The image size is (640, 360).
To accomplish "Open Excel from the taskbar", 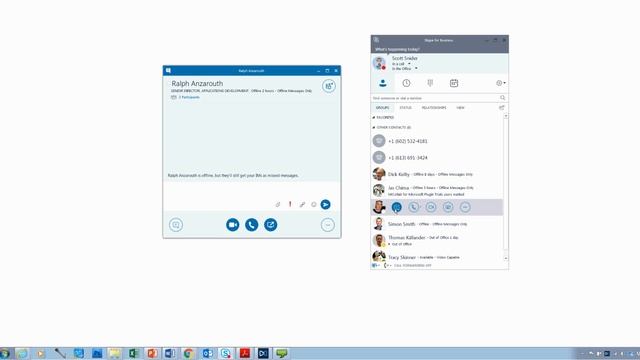I will (x=133, y=353).
